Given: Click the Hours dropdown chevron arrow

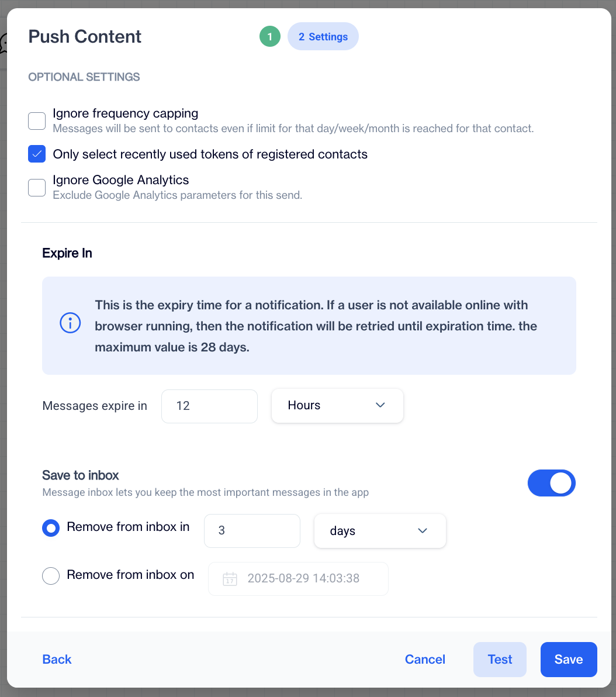Looking at the screenshot, I should point(380,405).
